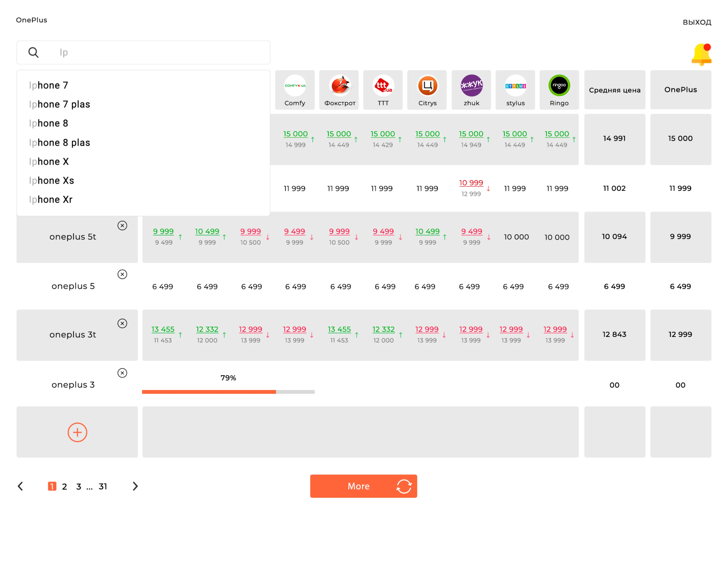
Task: Click the Comfy store logo
Action: click(x=295, y=86)
